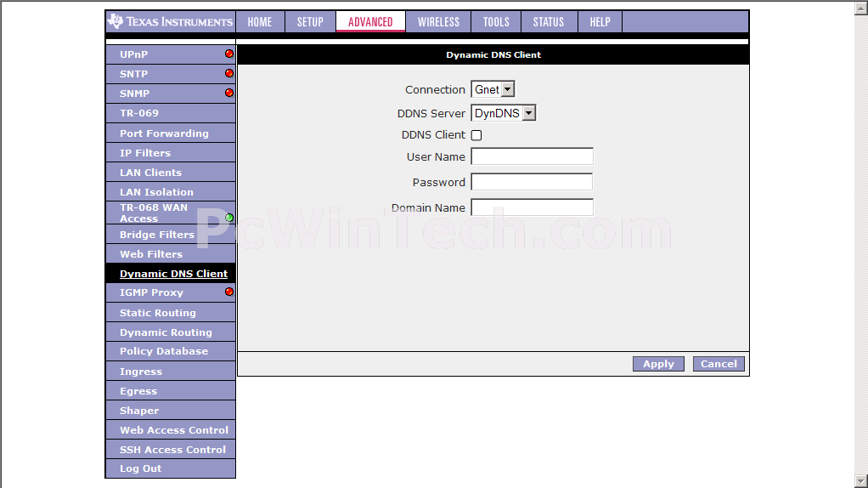Viewport: 868px width, 488px height.
Task: Open the Web Filters page
Action: 171,253
